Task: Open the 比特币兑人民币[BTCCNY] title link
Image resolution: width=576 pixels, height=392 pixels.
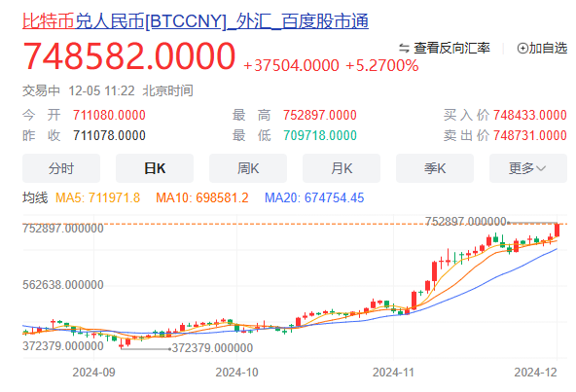Action: [196, 21]
